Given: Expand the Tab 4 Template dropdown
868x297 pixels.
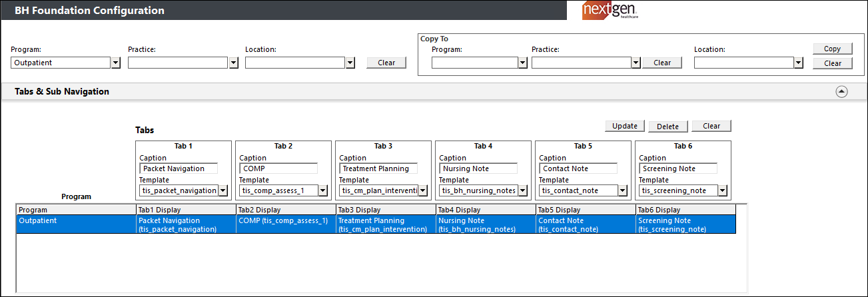Looking at the screenshot, I should click(522, 190).
